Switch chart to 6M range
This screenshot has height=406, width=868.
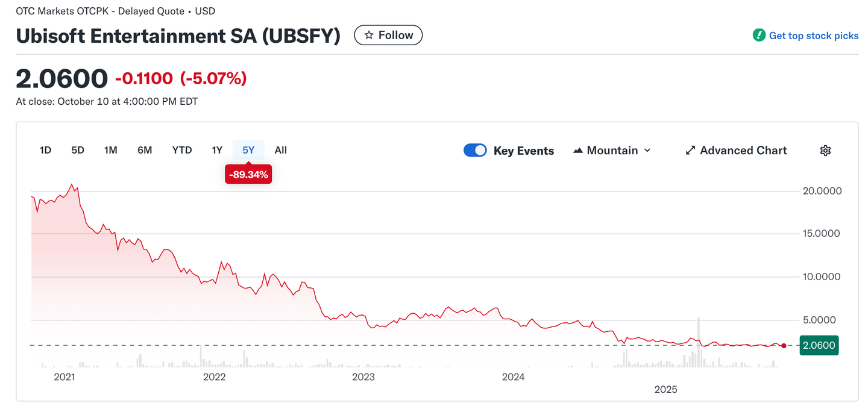coord(145,150)
